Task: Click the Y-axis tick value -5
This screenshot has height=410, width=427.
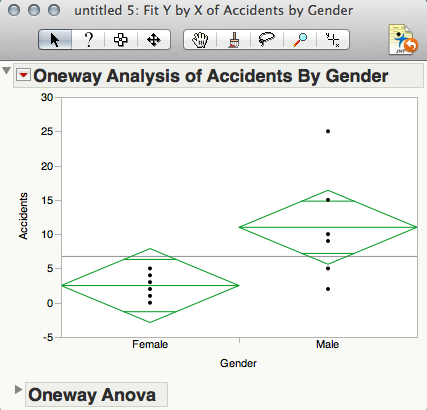Action: (x=48, y=337)
